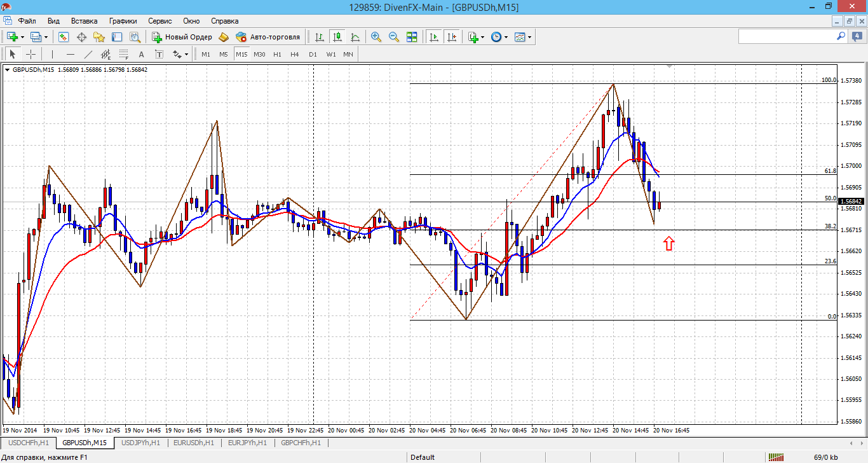The image size is (868, 463).
Task: Switch to the EURUSDh,H1 chart tab
Action: coord(193,443)
